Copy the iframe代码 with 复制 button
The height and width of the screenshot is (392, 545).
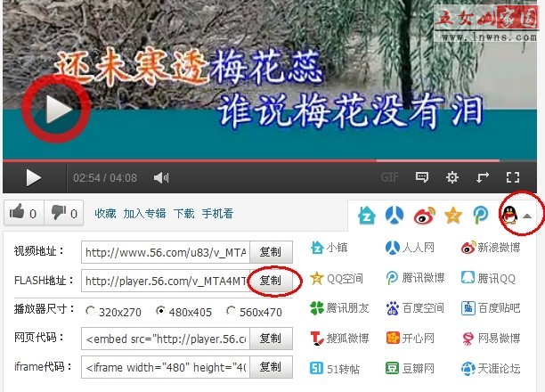pyautogui.click(x=271, y=367)
